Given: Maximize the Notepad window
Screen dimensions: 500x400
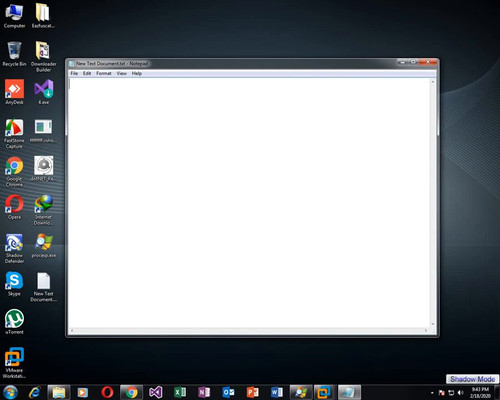Looking at the screenshot, I should [x=413, y=62].
